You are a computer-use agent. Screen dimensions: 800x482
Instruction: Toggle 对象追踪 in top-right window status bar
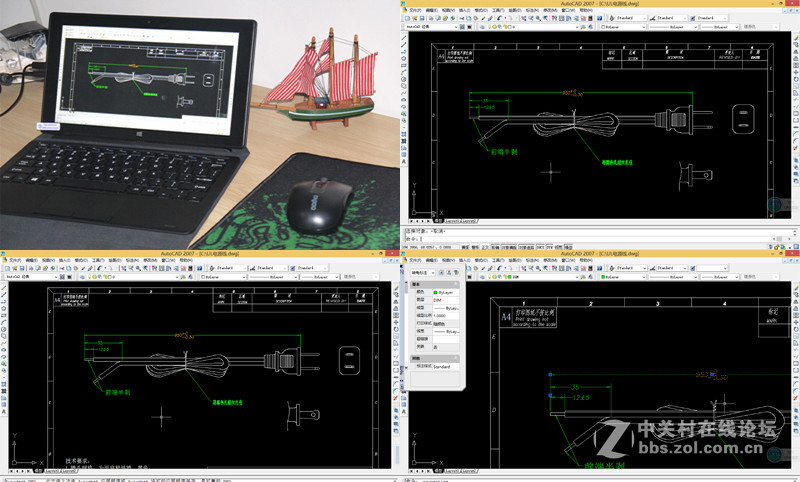pos(526,247)
